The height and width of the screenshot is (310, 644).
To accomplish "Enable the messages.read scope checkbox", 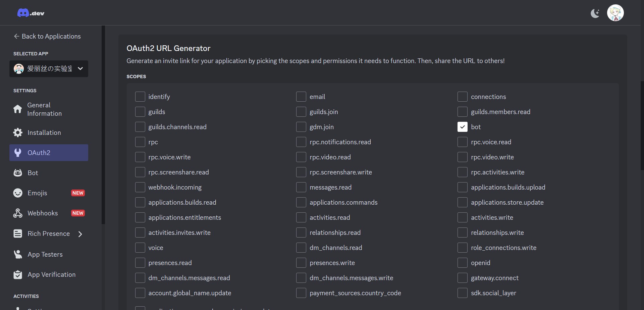I will pos(301,187).
